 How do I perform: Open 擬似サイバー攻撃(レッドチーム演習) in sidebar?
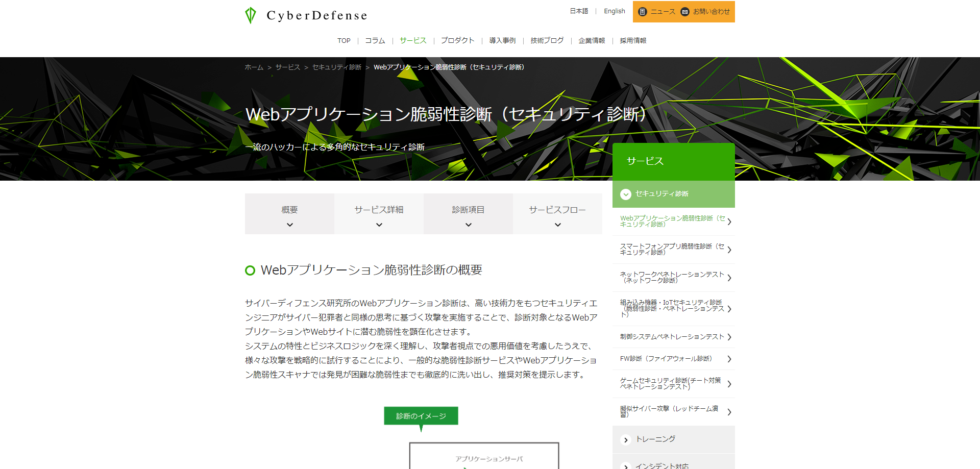tap(674, 412)
